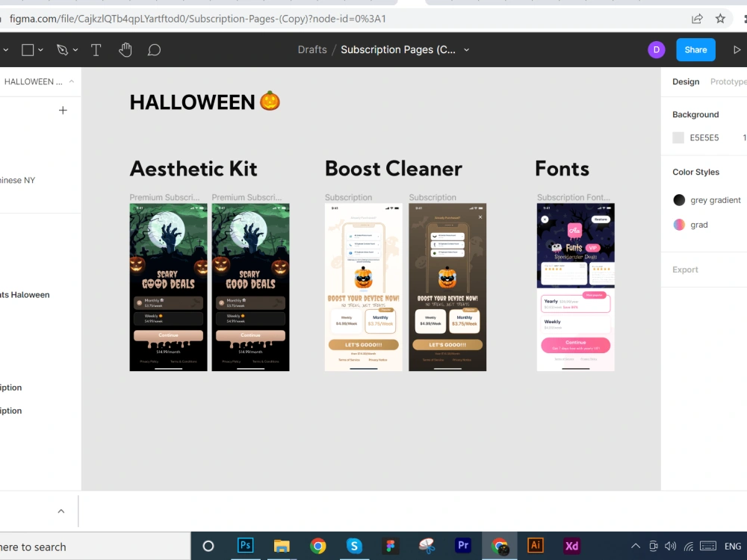Screen dimensions: 747x560
Task: Open Illustrator from the taskbar
Action: point(535,546)
